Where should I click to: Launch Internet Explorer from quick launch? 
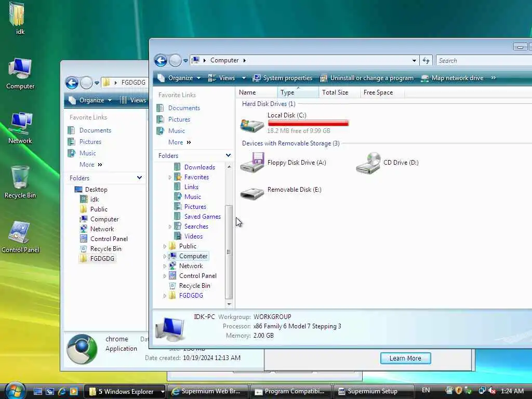[62, 391]
